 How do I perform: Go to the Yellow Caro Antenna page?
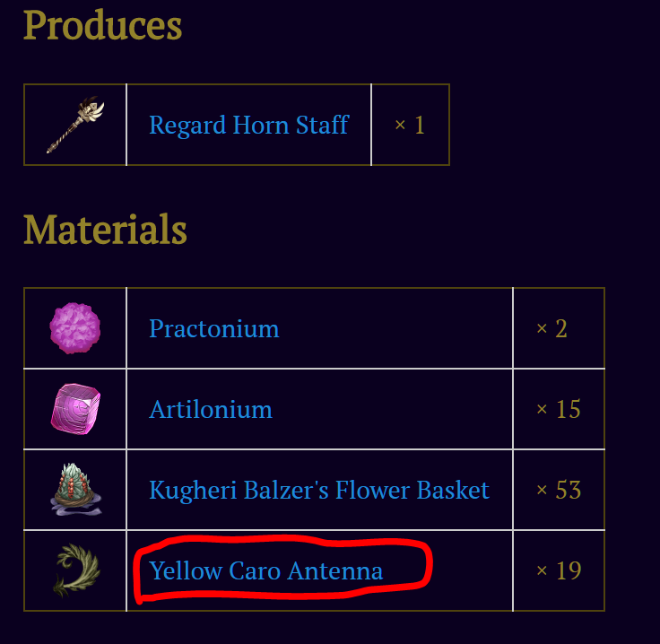265,570
